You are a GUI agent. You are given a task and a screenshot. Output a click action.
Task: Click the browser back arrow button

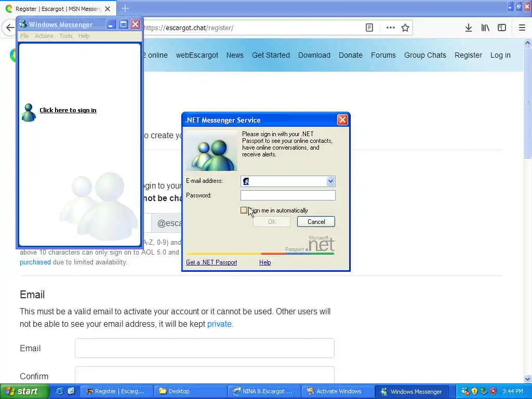(9, 28)
